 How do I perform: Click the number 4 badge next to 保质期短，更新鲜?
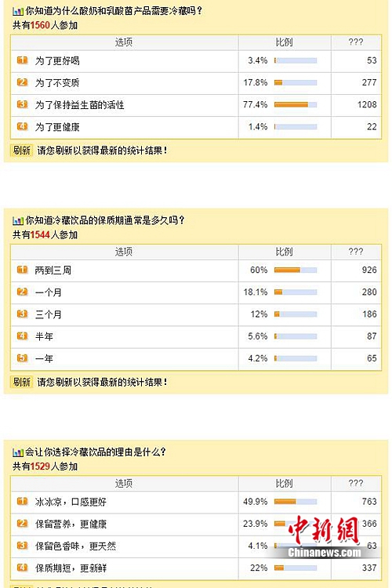click(22, 568)
